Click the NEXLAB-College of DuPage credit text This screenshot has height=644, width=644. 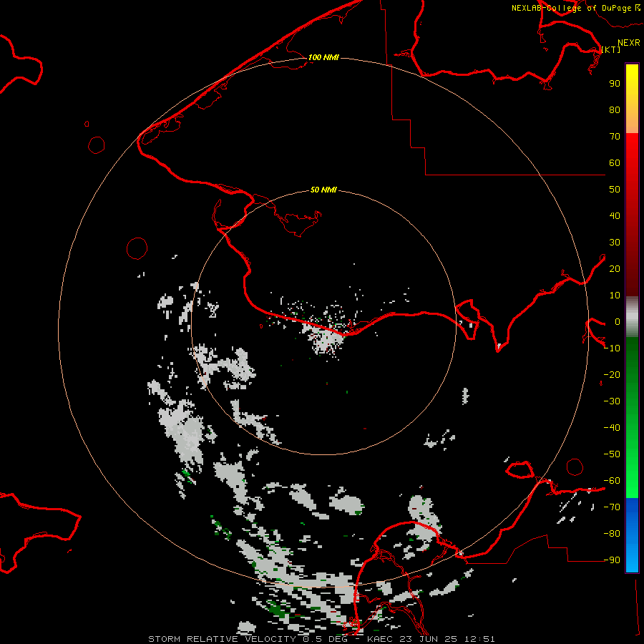click(571, 8)
